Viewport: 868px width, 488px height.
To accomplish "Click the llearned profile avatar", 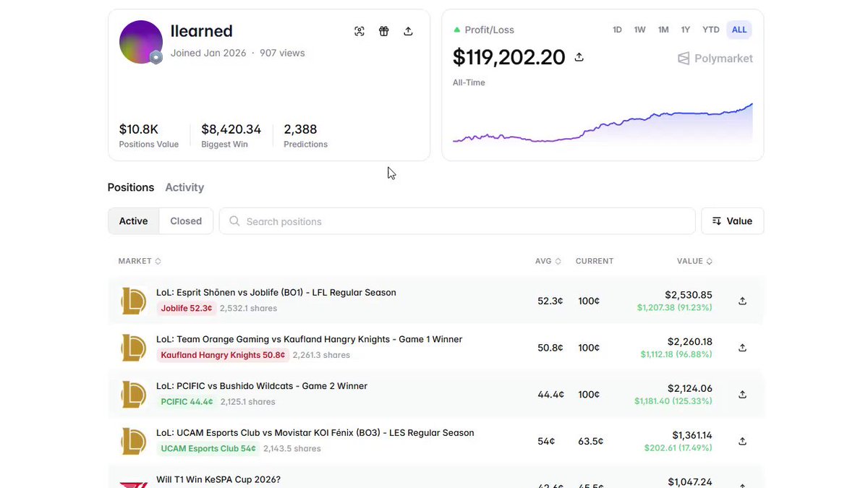I will click(140, 42).
